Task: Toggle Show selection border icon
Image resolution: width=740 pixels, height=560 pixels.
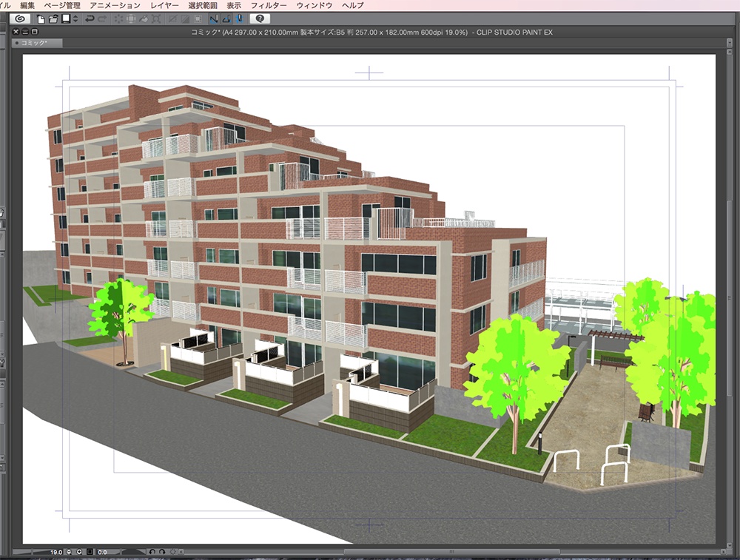Action: 198,19
